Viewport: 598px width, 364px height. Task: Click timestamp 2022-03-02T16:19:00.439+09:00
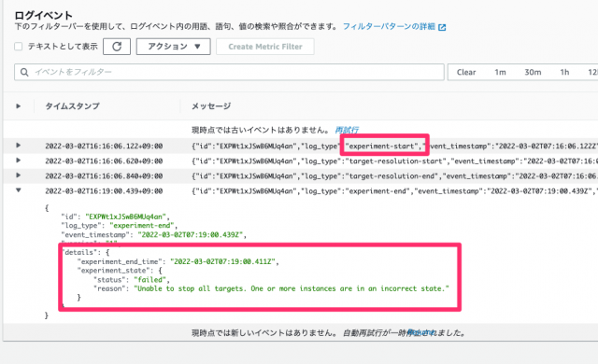(x=104, y=190)
